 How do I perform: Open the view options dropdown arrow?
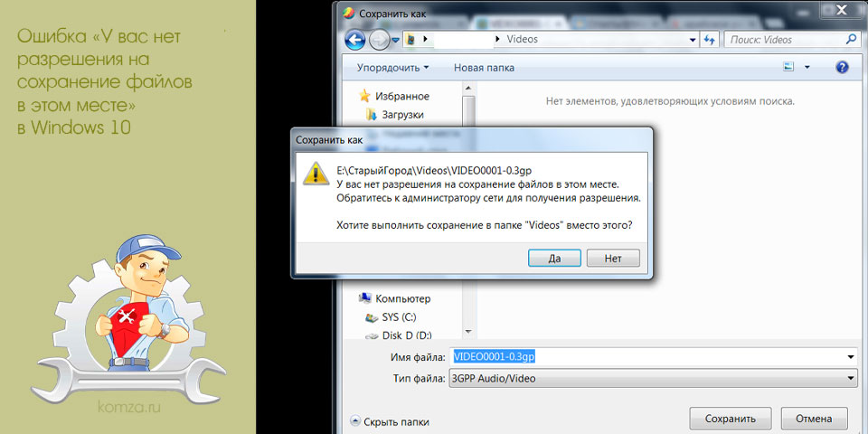[807, 68]
